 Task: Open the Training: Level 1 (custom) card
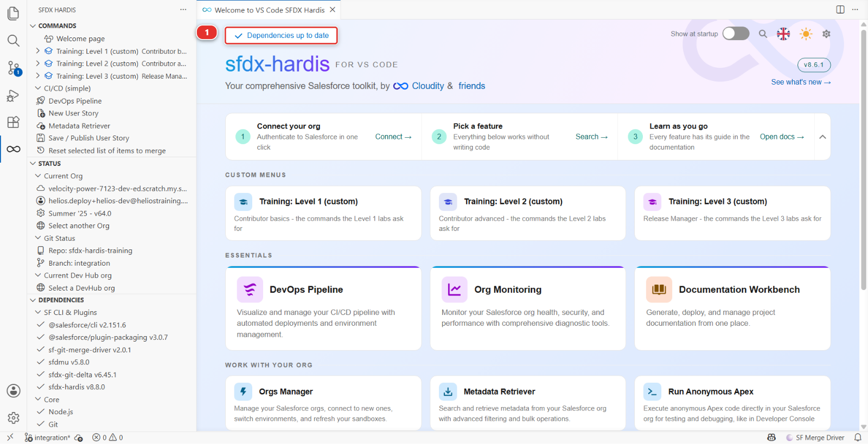click(x=323, y=213)
